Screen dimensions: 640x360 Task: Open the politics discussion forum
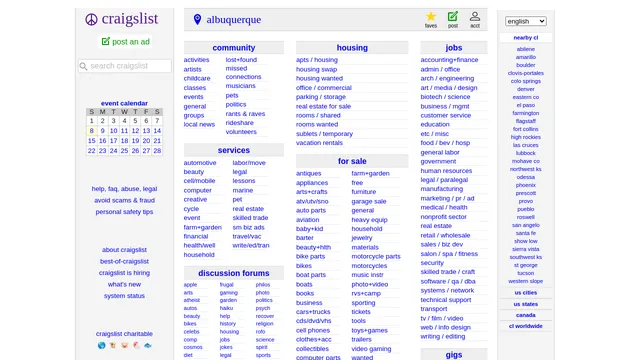point(264,300)
